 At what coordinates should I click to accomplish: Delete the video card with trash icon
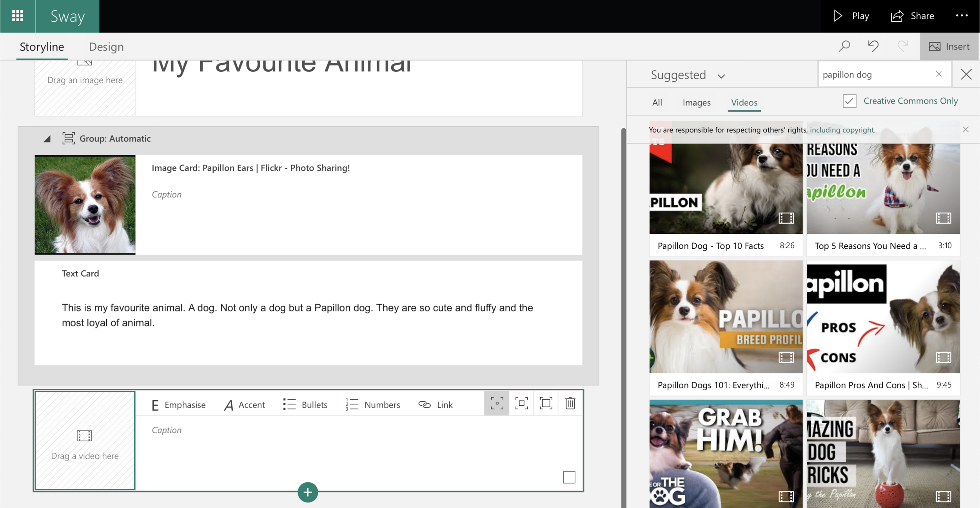coord(570,403)
